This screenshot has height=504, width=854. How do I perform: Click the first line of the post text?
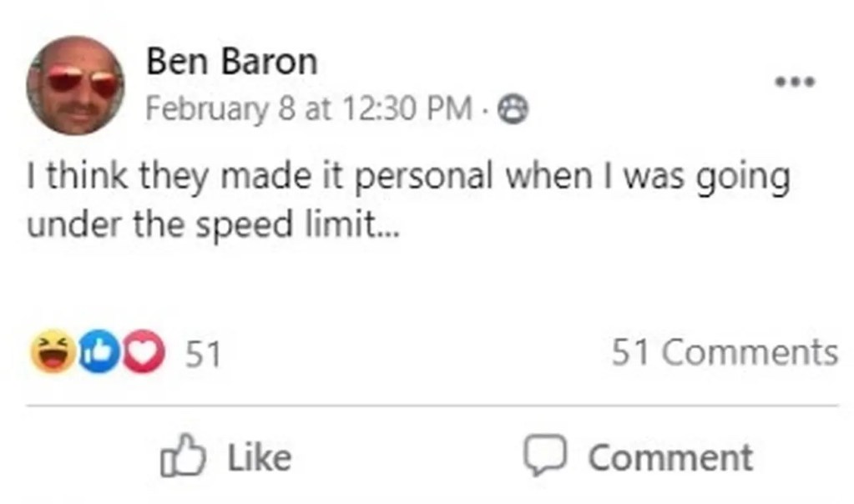[x=407, y=177]
